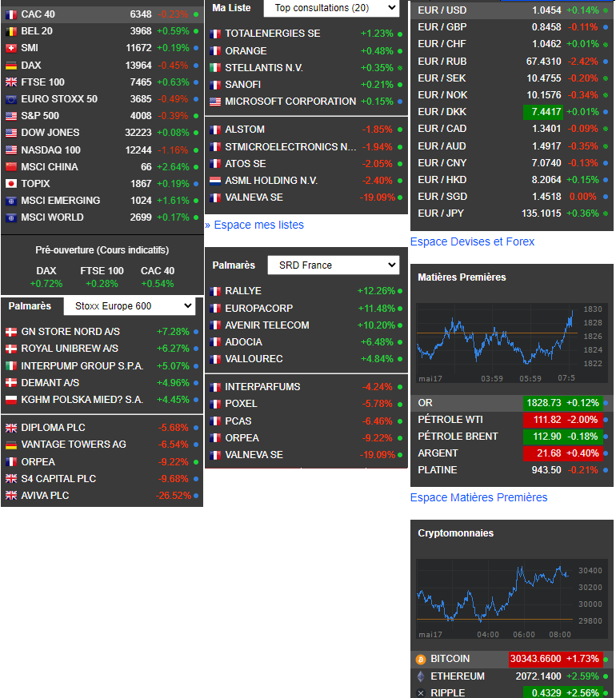Click the UK flag beside DIPLOMA PLC
The width and height of the screenshot is (616, 698).
pos(11,428)
